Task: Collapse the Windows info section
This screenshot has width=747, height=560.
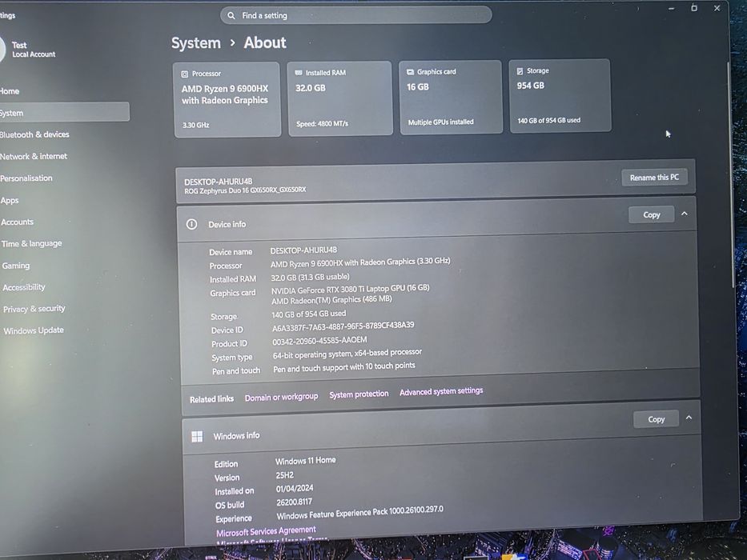Action: [x=689, y=418]
